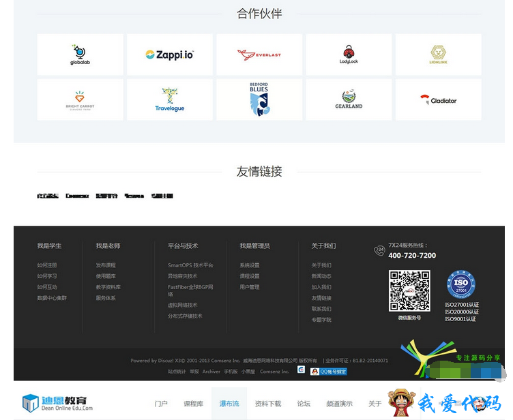Open the 加入我们 footer link
This screenshot has height=420, width=513.
tap(321, 287)
